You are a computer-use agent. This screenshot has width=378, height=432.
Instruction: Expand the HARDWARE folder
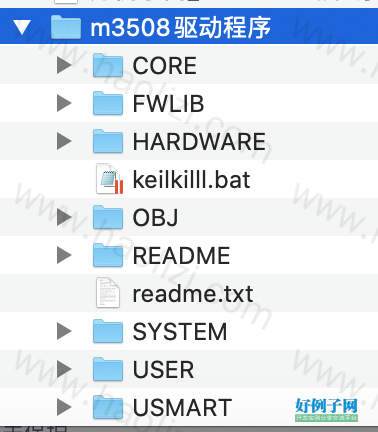click(x=64, y=141)
